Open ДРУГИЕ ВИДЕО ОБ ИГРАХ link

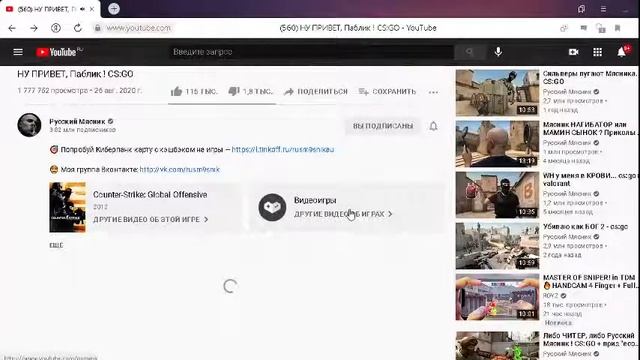point(343,214)
